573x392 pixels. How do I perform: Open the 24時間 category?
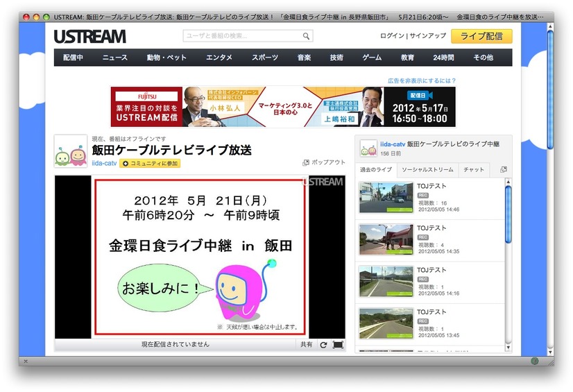click(x=443, y=58)
